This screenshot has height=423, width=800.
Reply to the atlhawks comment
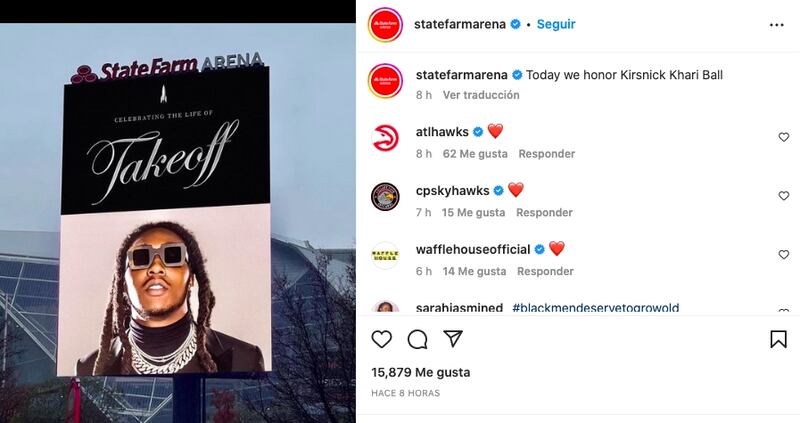[x=546, y=154]
